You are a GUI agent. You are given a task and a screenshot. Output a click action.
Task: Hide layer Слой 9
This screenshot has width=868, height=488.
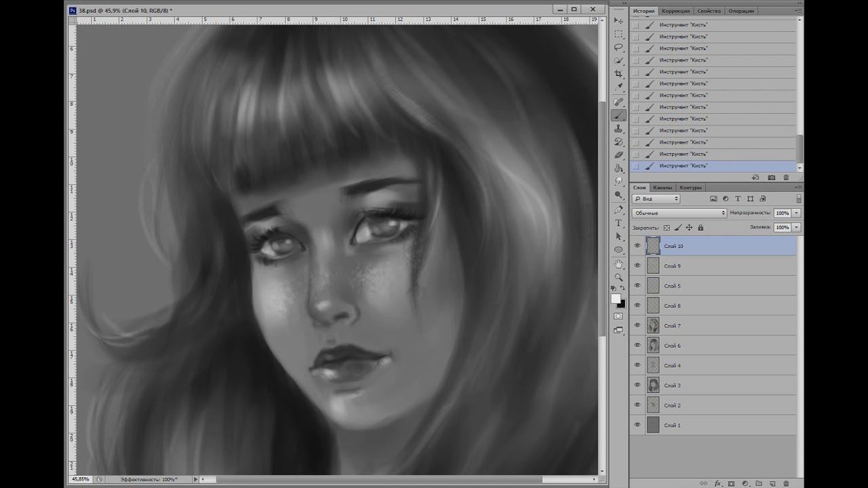[x=637, y=266]
